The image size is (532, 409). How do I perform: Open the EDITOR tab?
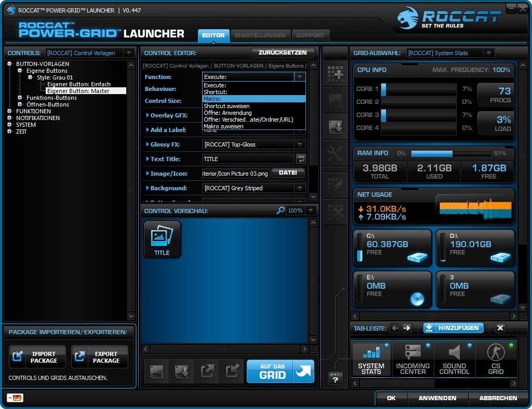coord(214,35)
